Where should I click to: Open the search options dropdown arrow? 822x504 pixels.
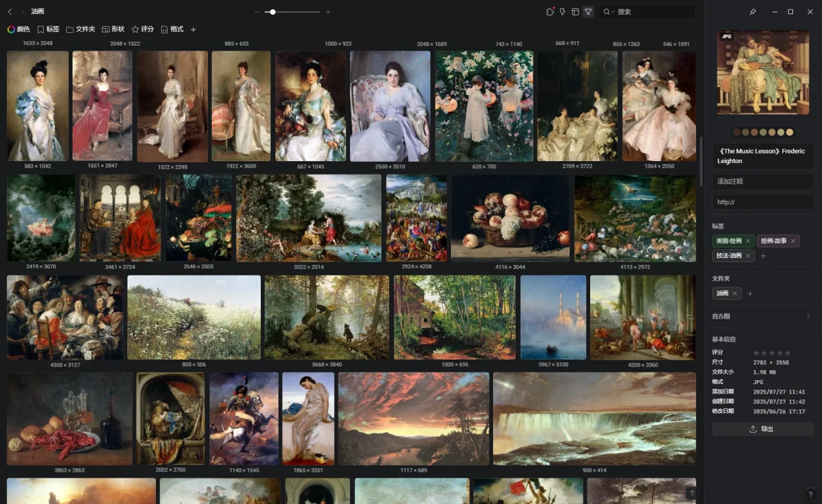[x=613, y=12]
